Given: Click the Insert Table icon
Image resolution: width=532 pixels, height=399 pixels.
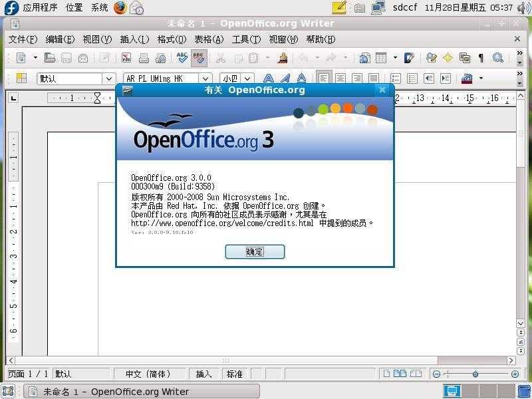Looking at the screenshot, I should (x=381, y=58).
